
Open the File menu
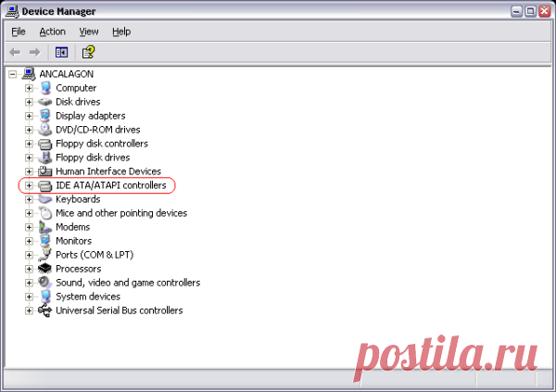19,32
